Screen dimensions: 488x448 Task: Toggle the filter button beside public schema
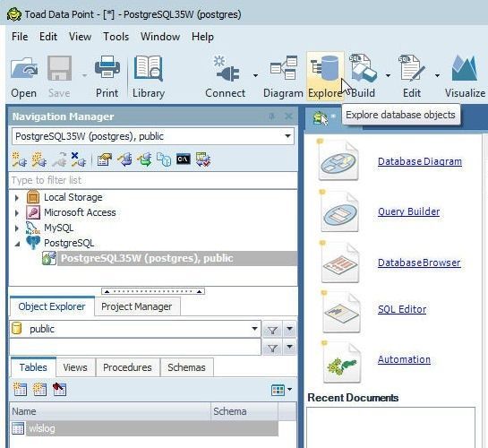point(272,330)
